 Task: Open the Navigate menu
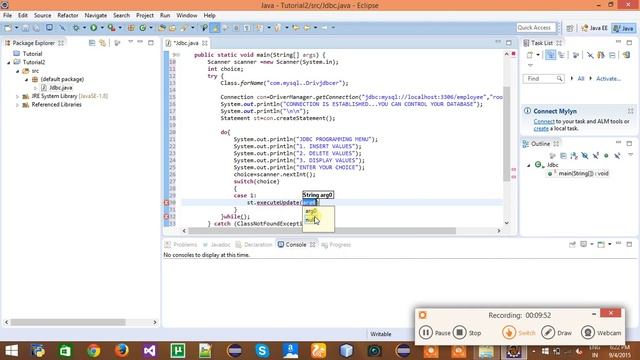96,16
